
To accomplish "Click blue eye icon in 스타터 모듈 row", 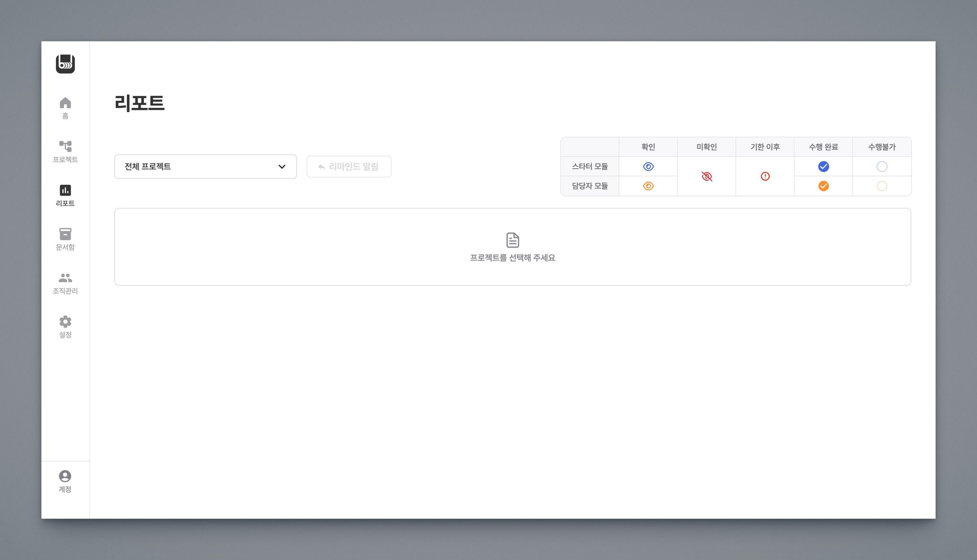I will [648, 166].
